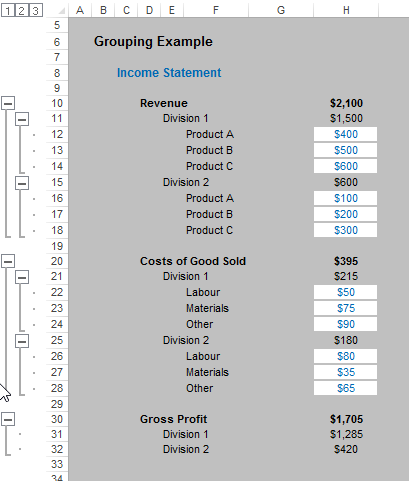409x481 pixels.
Task: Edit the $500 Product B input cell
Action: (x=345, y=150)
